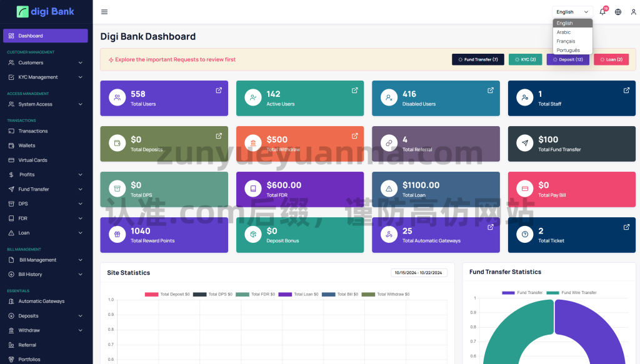Expand the System Access sidebar menu
The height and width of the screenshot is (364, 640).
point(45,104)
